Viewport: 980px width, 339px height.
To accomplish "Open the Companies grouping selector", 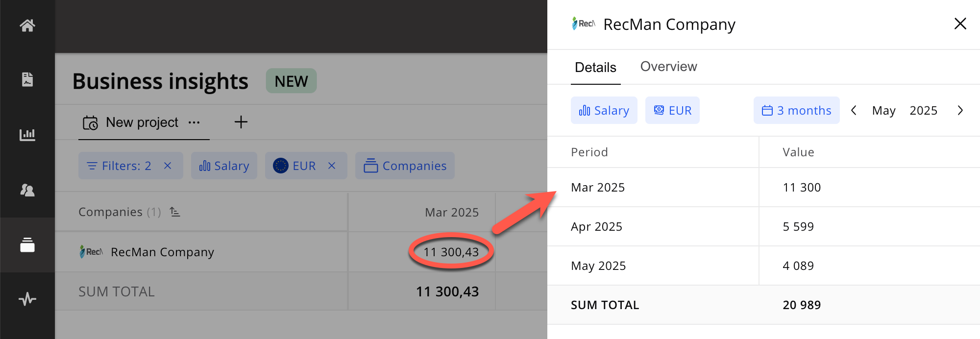I will (405, 166).
